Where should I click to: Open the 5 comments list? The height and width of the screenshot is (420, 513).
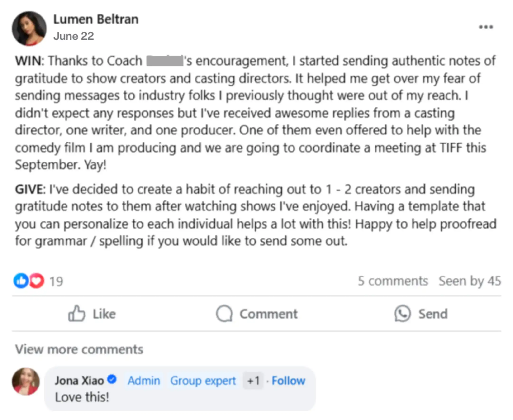(393, 281)
